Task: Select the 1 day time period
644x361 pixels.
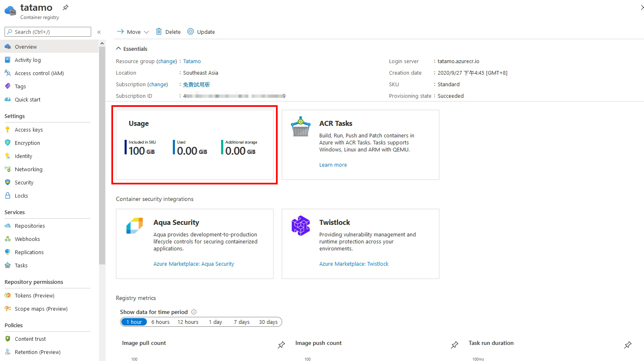Action: 215,322
